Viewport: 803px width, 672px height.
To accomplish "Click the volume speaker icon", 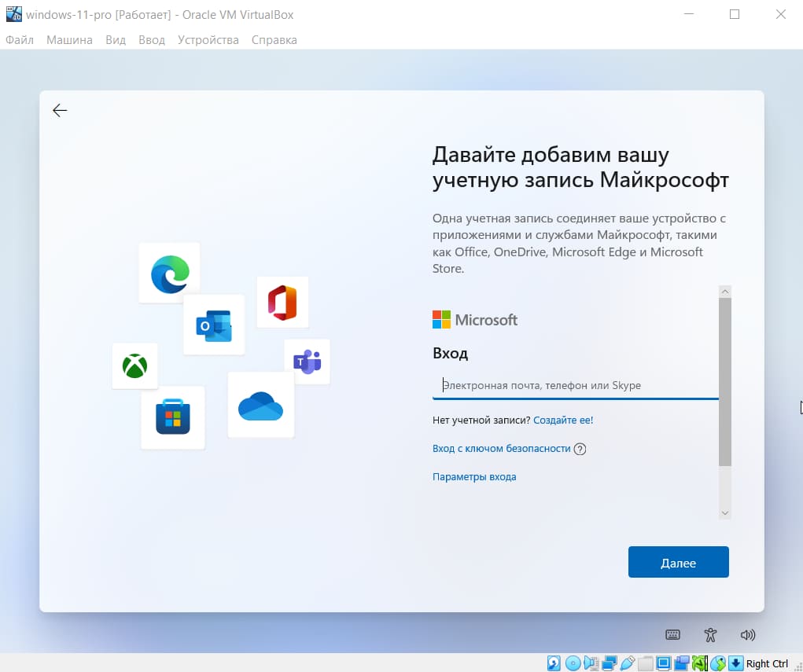I will [x=748, y=634].
